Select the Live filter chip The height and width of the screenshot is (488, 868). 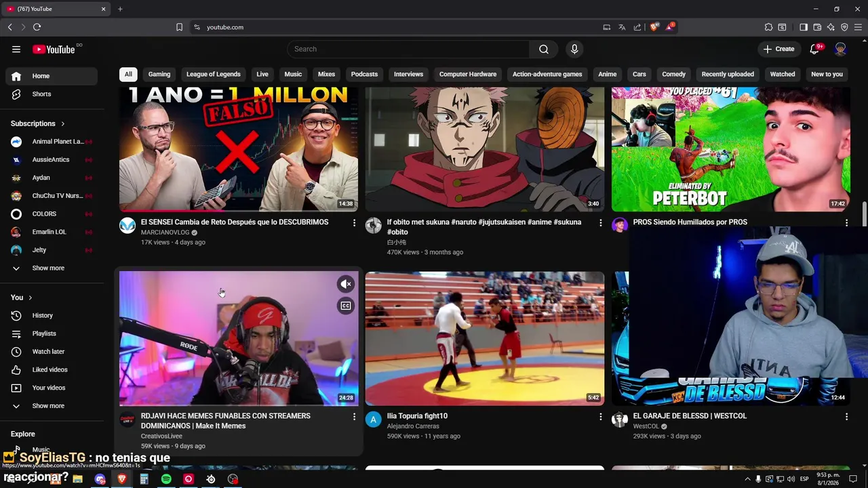(x=262, y=74)
